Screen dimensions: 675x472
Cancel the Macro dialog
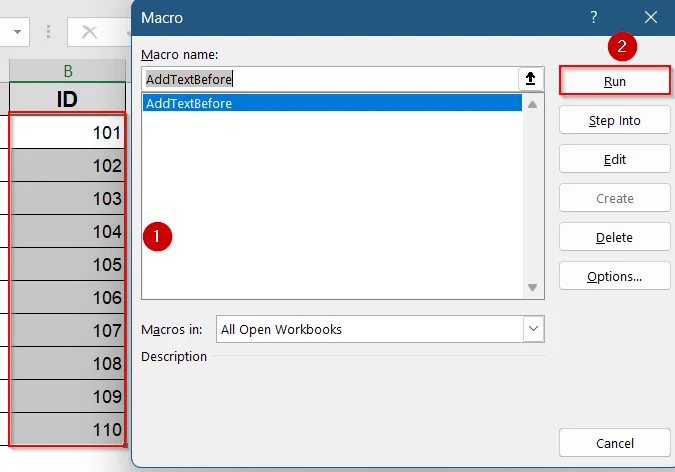(x=615, y=443)
